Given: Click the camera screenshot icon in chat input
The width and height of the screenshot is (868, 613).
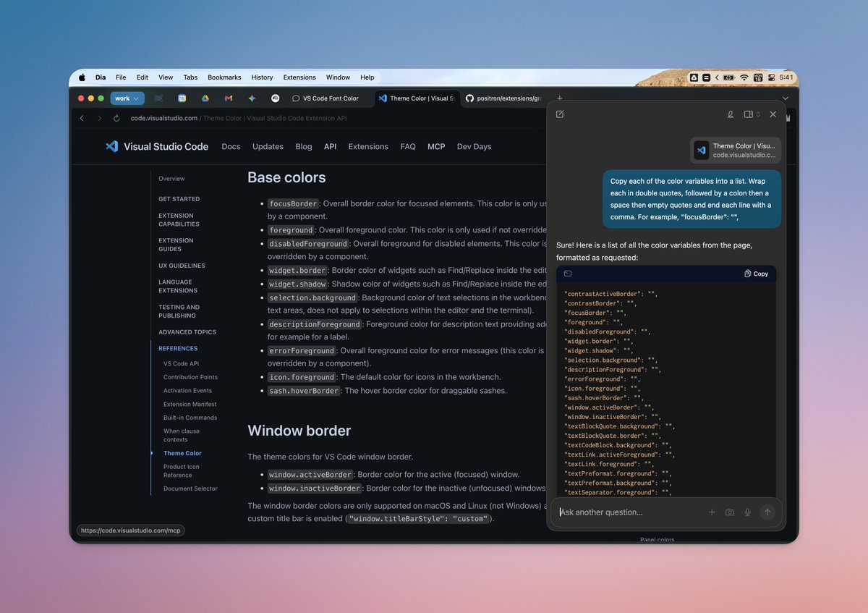Looking at the screenshot, I should point(730,512).
